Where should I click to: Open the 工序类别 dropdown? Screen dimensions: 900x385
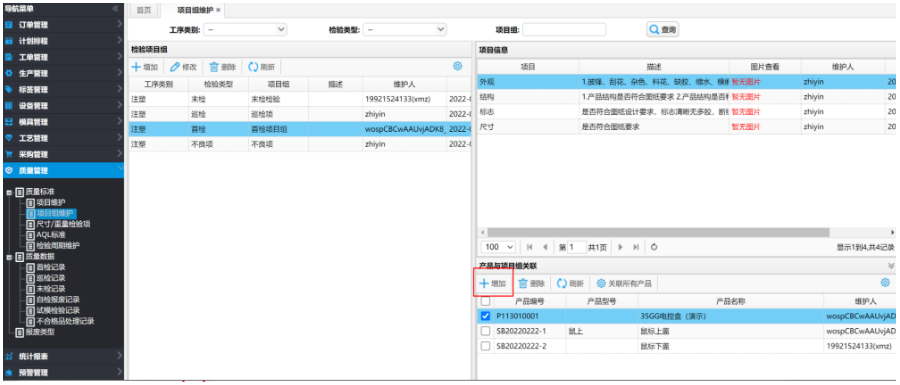245,29
